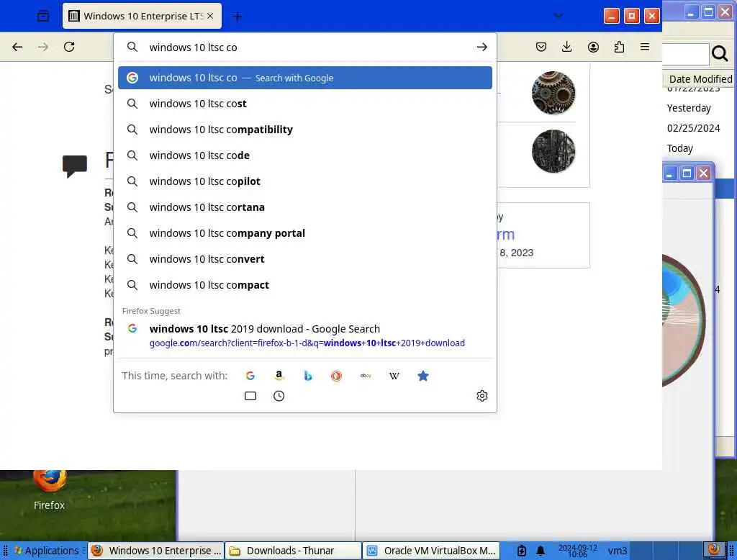Open the Firefox account icon

pyautogui.click(x=593, y=47)
